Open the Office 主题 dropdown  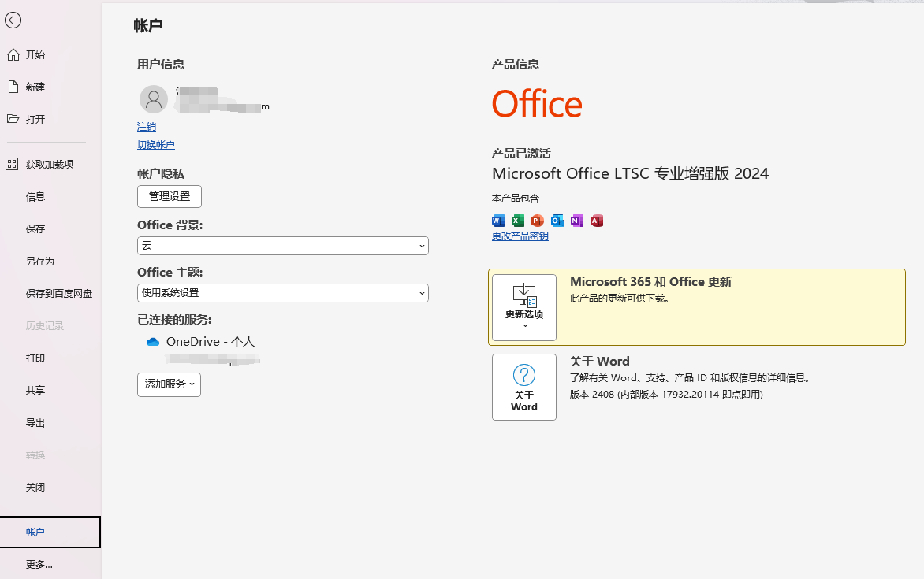[x=283, y=293]
